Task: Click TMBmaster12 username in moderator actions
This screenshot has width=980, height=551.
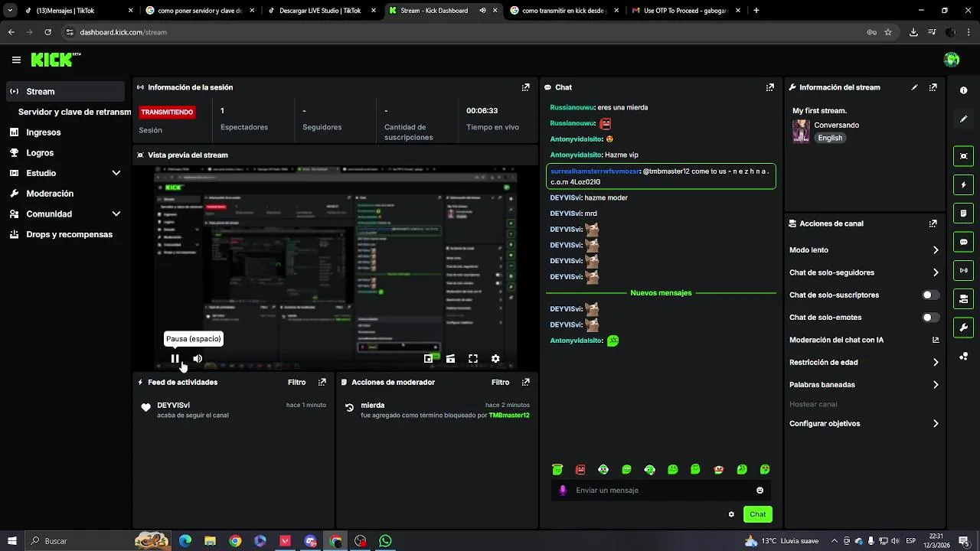Action: click(509, 416)
